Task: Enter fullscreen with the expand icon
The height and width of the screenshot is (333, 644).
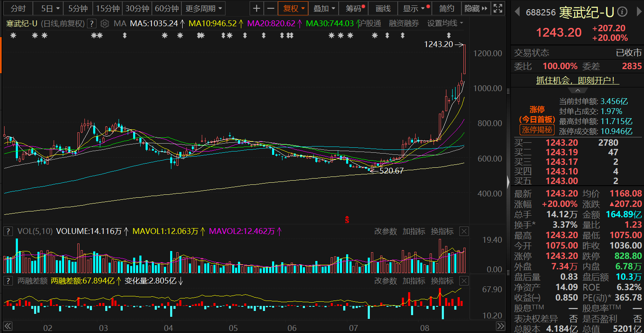Action: pos(497,8)
